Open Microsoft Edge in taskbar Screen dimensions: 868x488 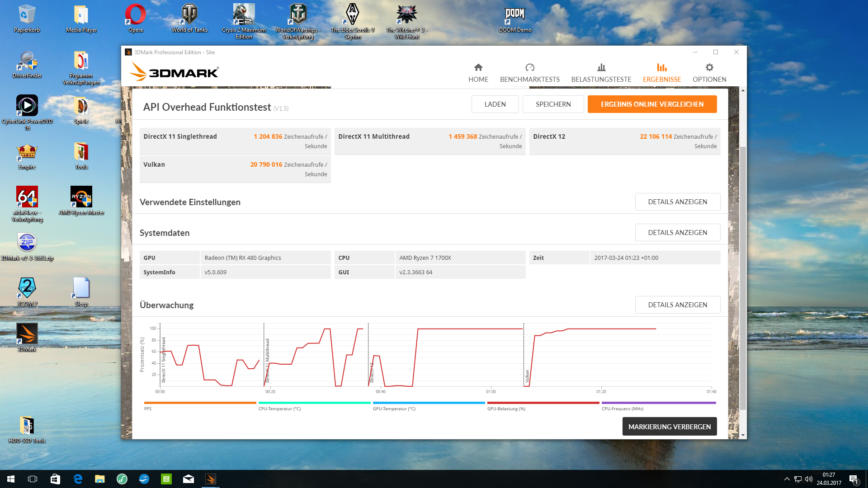pyautogui.click(x=78, y=479)
